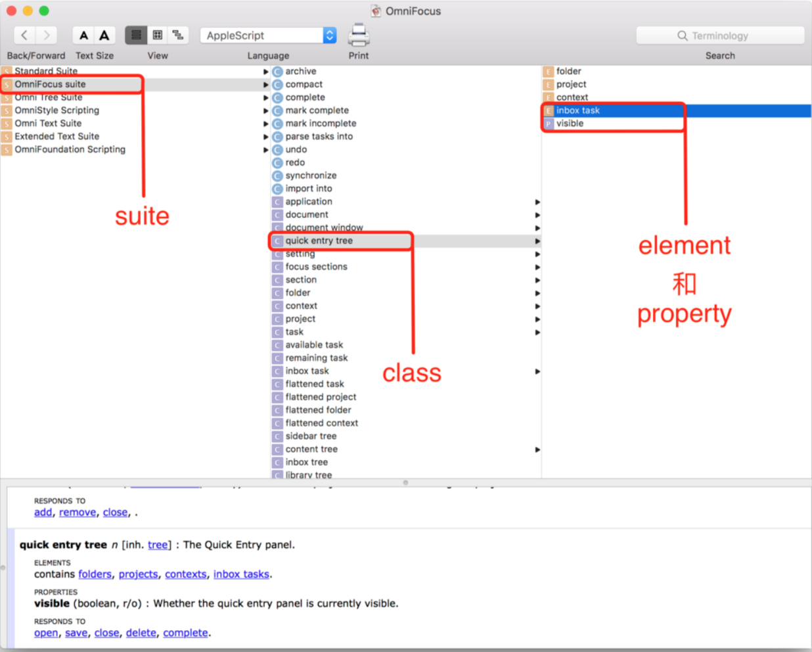This screenshot has width=812, height=652.
Task: Select the inbox tree class
Action: (x=405, y=462)
